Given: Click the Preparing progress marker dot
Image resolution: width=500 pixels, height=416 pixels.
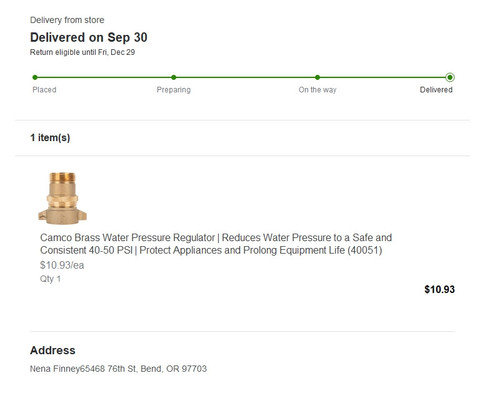Looking at the screenshot, I should 174,77.
